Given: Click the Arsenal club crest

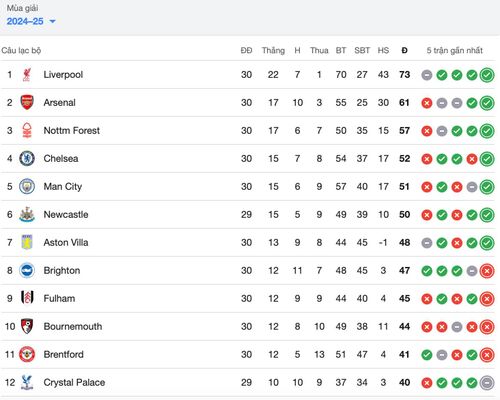Looking at the screenshot, I should [x=27, y=102].
